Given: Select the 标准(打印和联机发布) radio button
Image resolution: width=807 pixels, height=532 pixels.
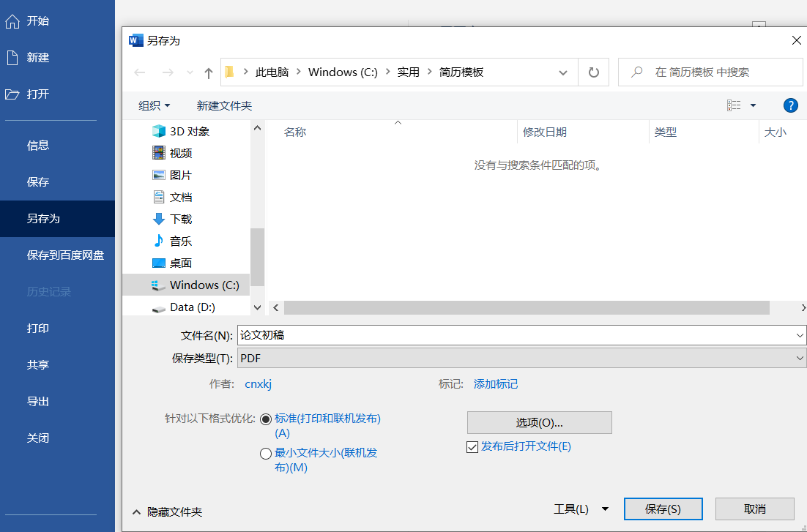Looking at the screenshot, I should [266, 418].
